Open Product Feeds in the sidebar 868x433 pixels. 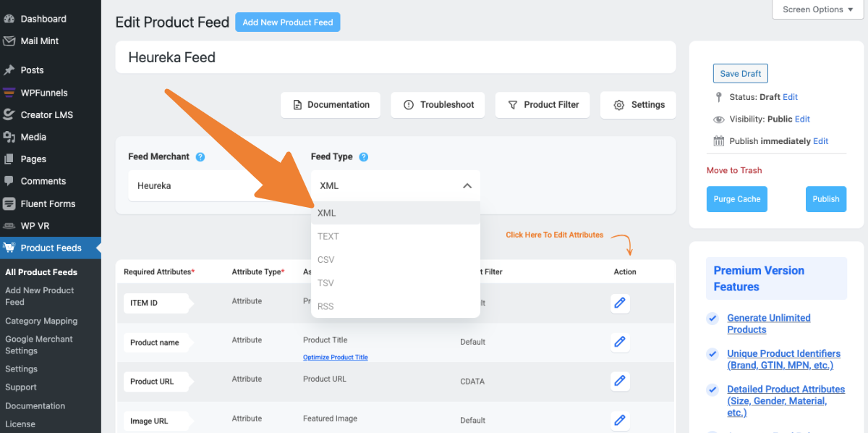click(x=51, y=248)
